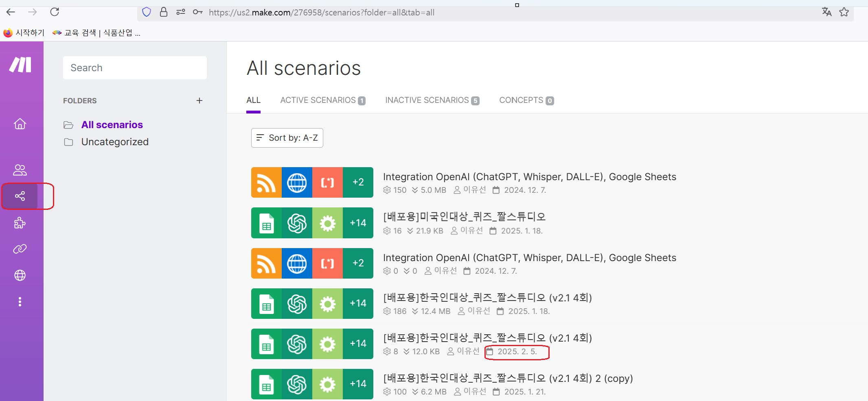The image size is (868, 401).
Task: Open the Home dashboard icon
Action: click(x=20, y=124)
